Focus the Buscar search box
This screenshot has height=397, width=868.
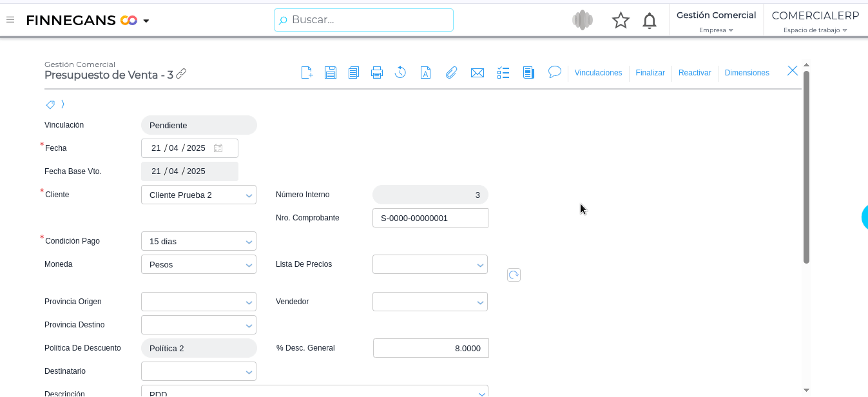pyautogui.click(x=363, y=20)
